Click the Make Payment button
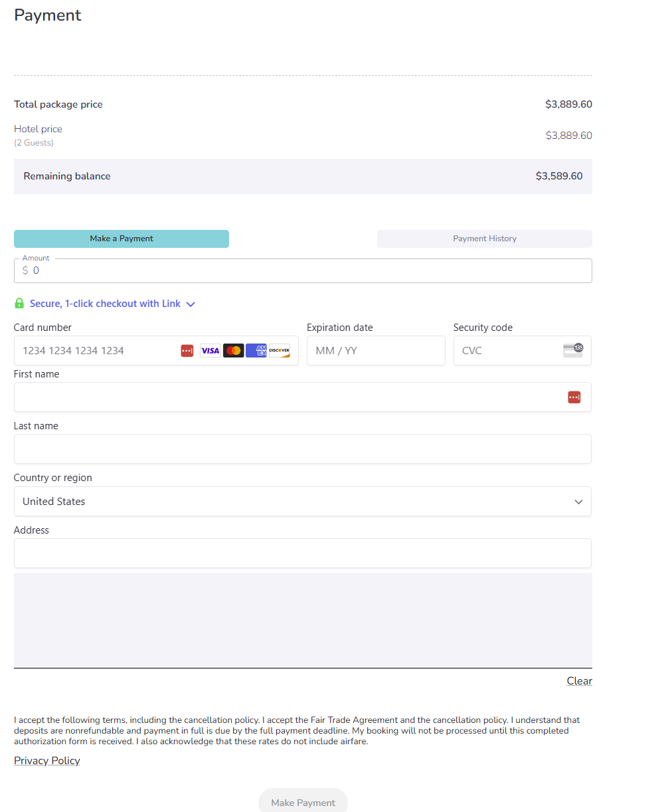The image size is (668, 812). click(303, 802)
